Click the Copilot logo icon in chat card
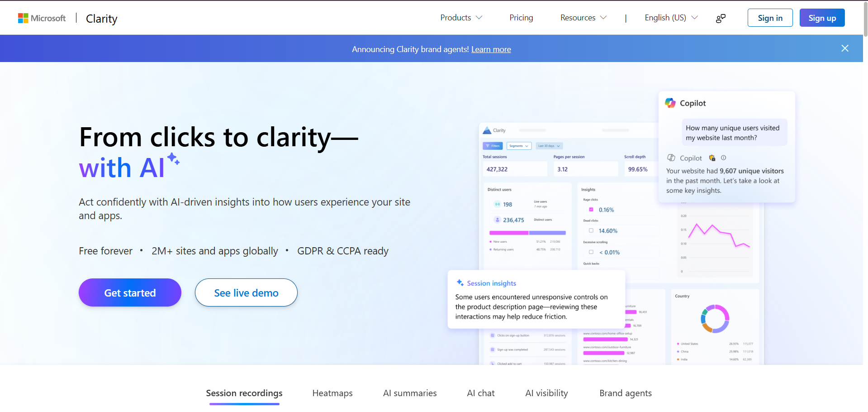This screenshot has height=412, width=868. (670, 103)
